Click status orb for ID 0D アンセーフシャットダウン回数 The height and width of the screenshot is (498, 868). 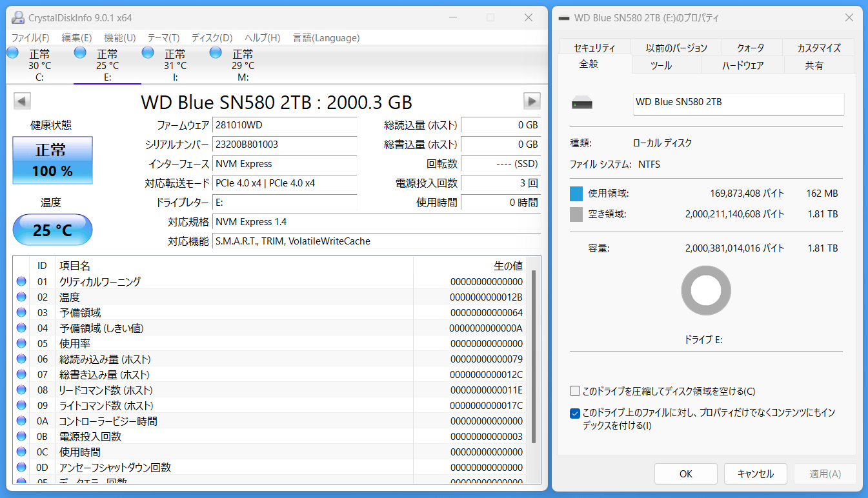21,467
